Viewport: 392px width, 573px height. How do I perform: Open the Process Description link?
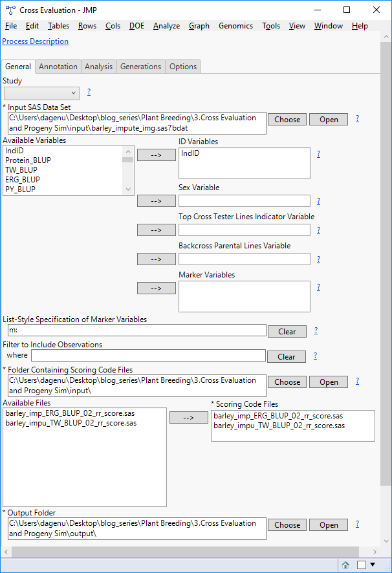click(36, 41)
